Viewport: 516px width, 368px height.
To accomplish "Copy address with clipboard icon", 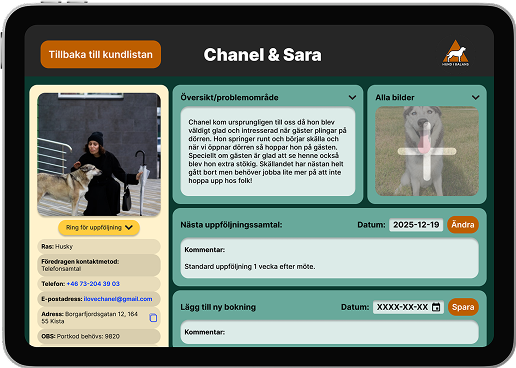I will coord(153,318).
